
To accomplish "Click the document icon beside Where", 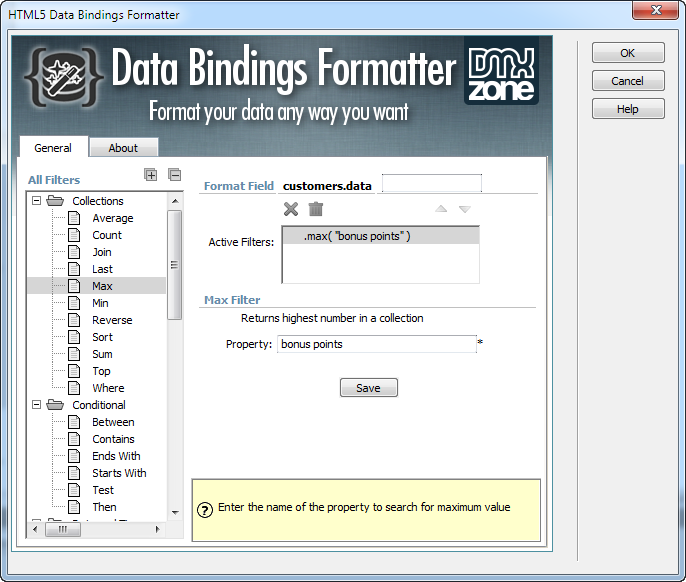I will [74, 388].
